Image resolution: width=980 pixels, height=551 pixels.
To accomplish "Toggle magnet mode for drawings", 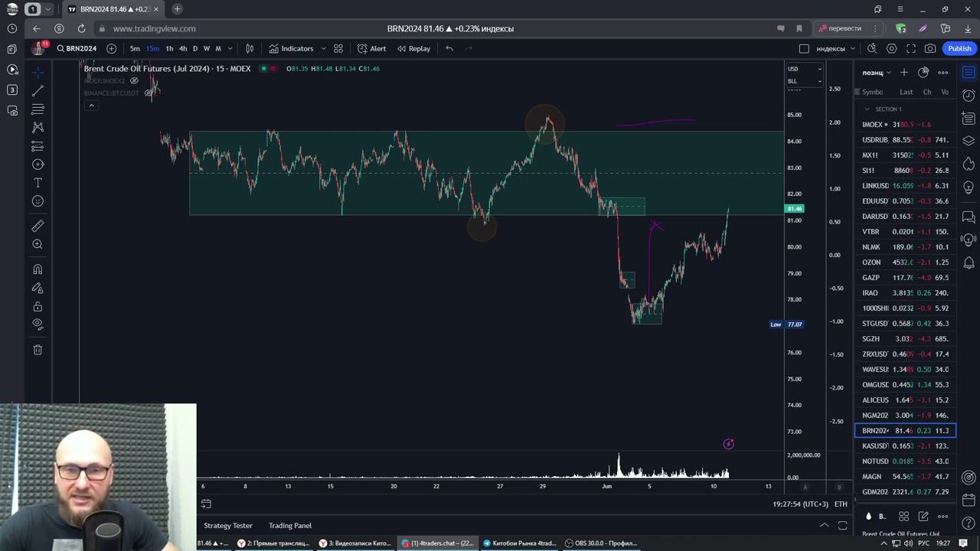I will [x=38, y=269].
